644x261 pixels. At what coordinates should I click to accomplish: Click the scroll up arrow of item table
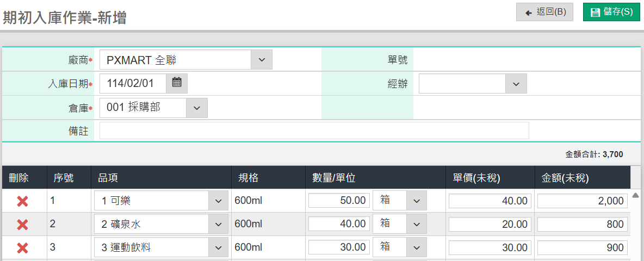635,195
